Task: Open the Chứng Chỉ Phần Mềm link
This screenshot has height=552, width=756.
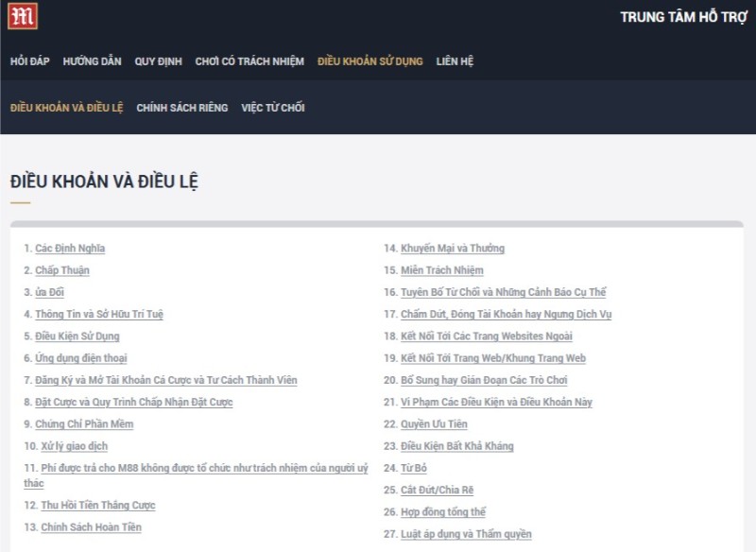Action: coord(84,424)
